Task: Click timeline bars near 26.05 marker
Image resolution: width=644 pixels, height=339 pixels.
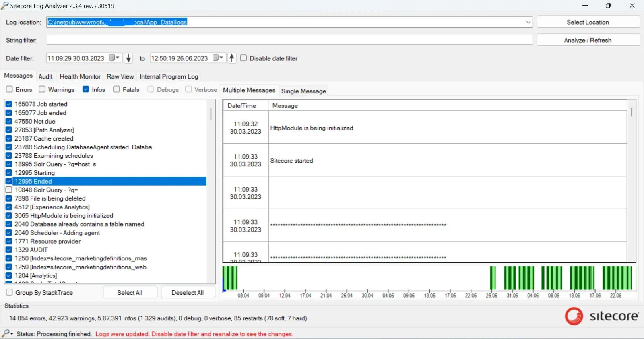Action: [x=493, y=278]
